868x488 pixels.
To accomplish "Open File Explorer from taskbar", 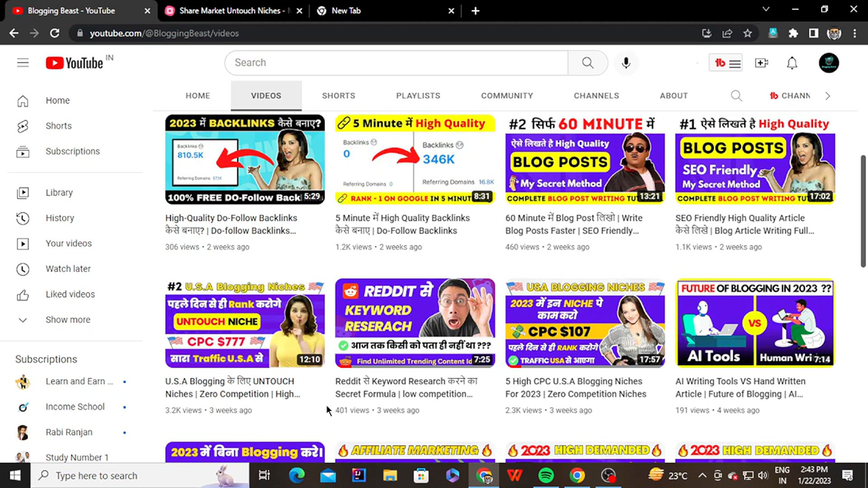I will (390, 475).
